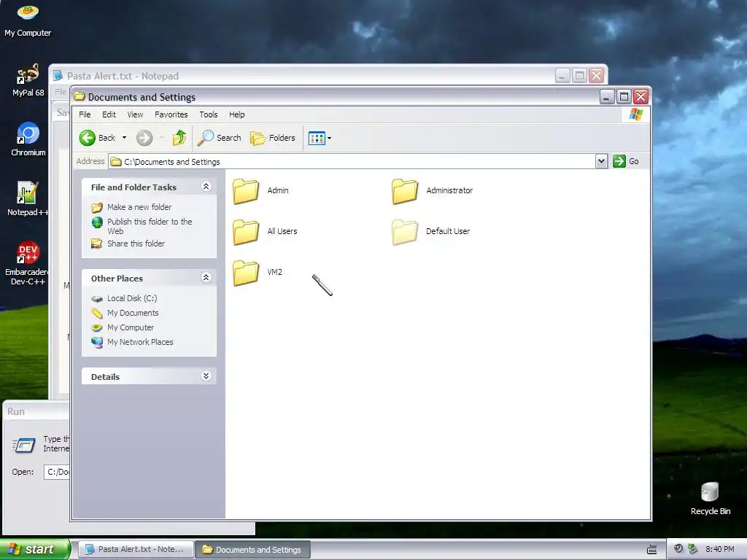
Task: Click the Chromium desktop icon
Action: coord(28,139)
